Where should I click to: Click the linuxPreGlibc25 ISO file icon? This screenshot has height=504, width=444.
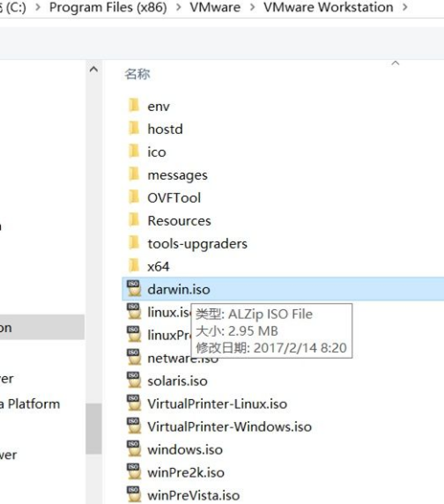click(134, 334)
